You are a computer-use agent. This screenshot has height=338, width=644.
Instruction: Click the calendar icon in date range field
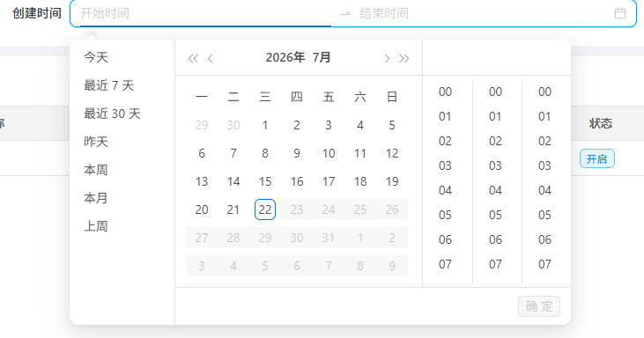[x=619, y=13]
